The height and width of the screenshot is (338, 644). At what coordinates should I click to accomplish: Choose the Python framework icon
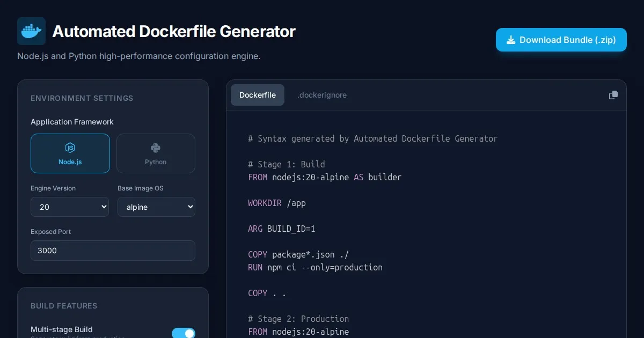coord(156,148)
